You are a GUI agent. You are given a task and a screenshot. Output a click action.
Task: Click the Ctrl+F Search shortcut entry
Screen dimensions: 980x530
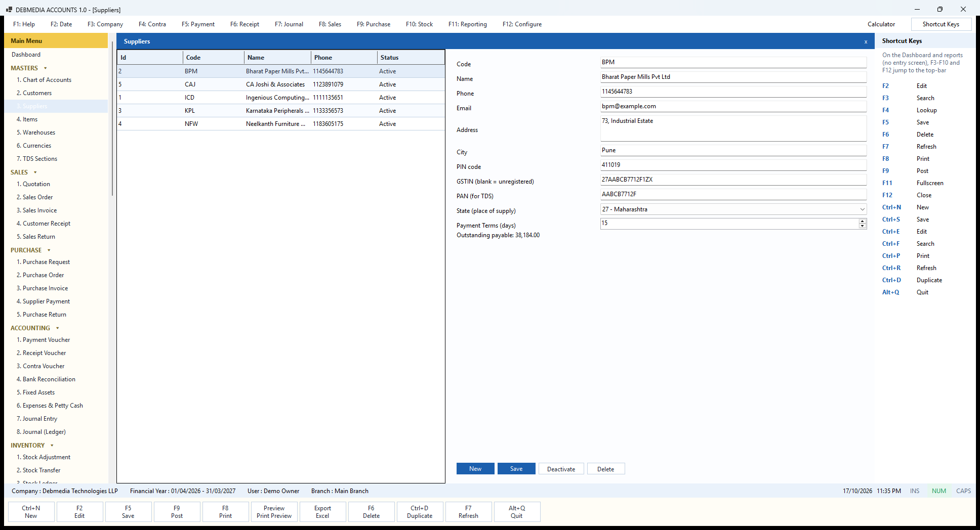[x=909, y=244]
